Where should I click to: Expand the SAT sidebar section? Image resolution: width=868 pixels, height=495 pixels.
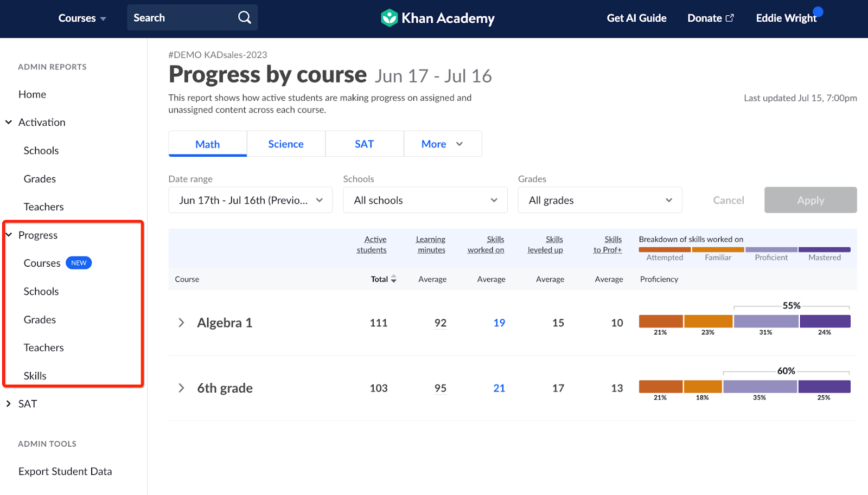click(x=9, y=403)
